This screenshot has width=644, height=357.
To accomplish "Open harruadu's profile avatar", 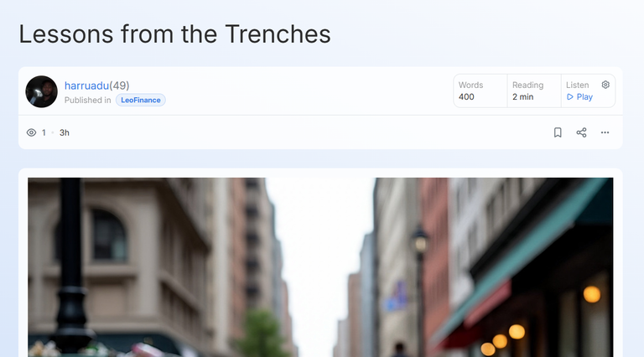I will pos(41,91).
